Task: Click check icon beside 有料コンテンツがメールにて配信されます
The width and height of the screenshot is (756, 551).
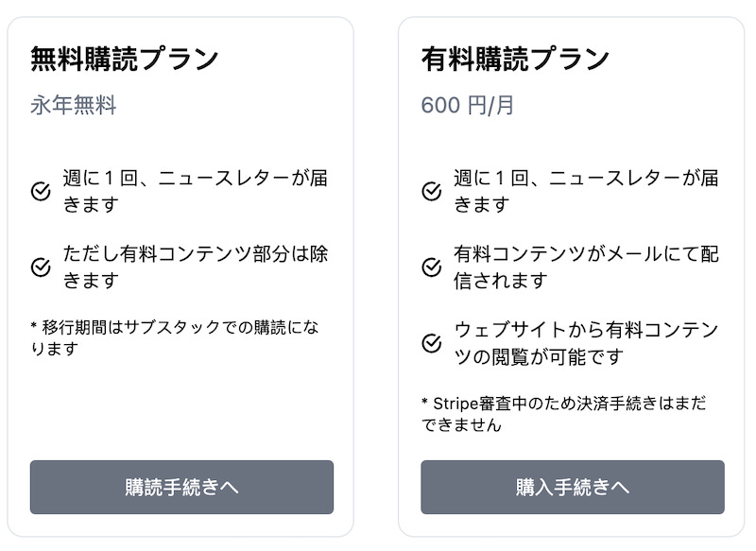Action: (432, 267)
